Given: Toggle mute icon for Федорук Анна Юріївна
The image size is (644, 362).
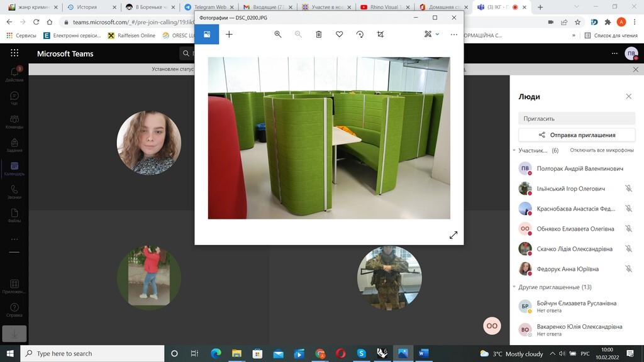Looking at the screenshot, I should [x=628, y=269].
